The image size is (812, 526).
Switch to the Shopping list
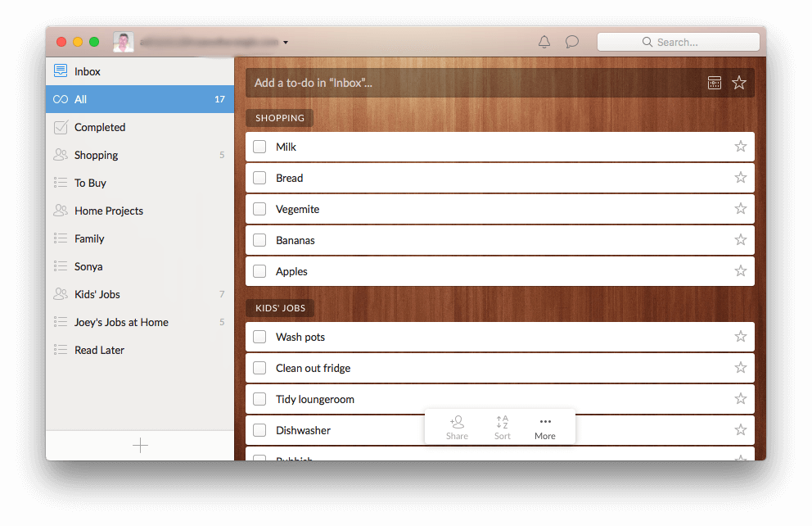click(97, 155)
